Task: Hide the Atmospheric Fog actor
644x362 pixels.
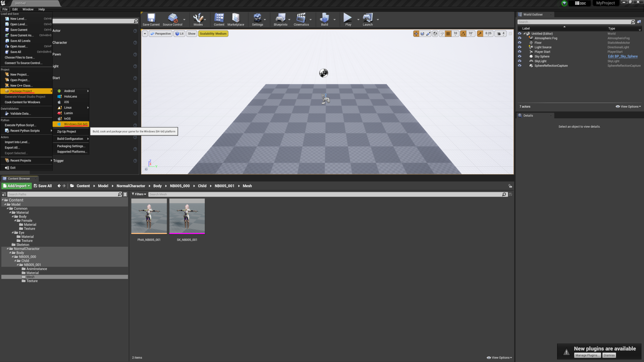Action: point(520,38)
